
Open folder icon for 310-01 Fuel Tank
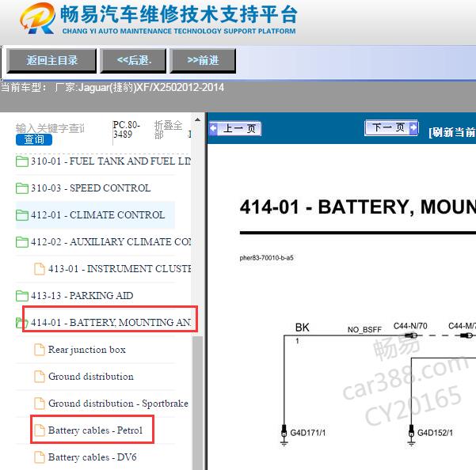(22, 161)
